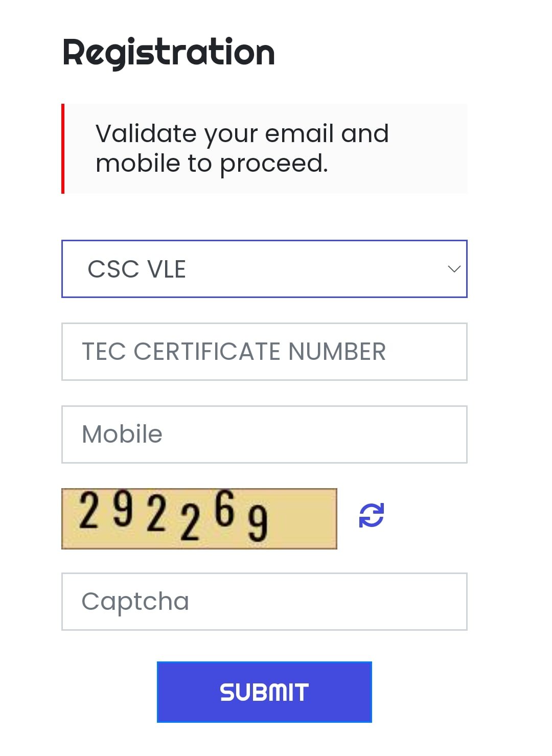Click the last digit 9 in captcha
This screenshot has height=756, width=552.
tap(258, 522)
